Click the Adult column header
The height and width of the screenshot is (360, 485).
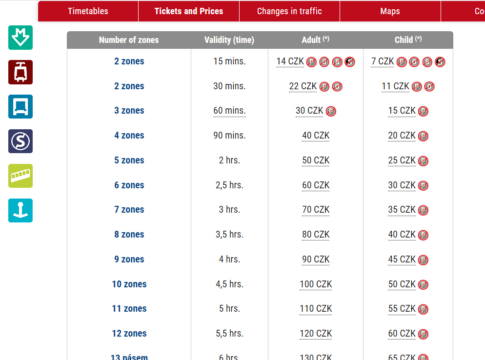315,40
